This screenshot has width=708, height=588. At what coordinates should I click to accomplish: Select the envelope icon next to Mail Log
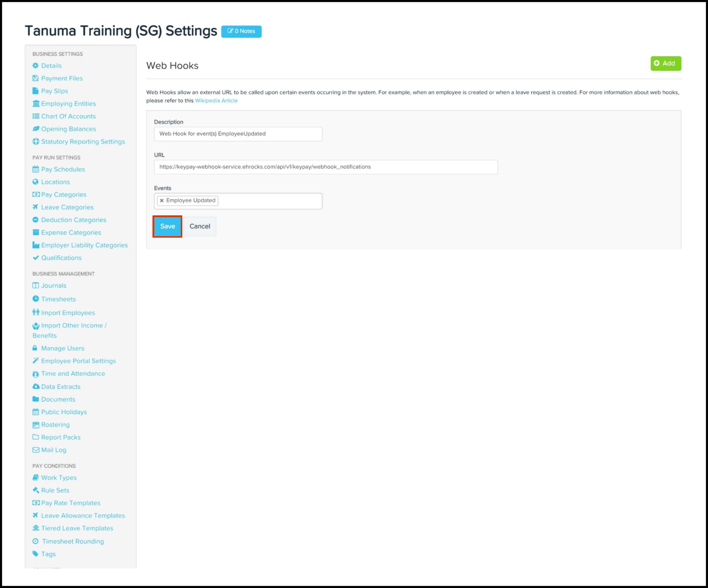(36, 450)
